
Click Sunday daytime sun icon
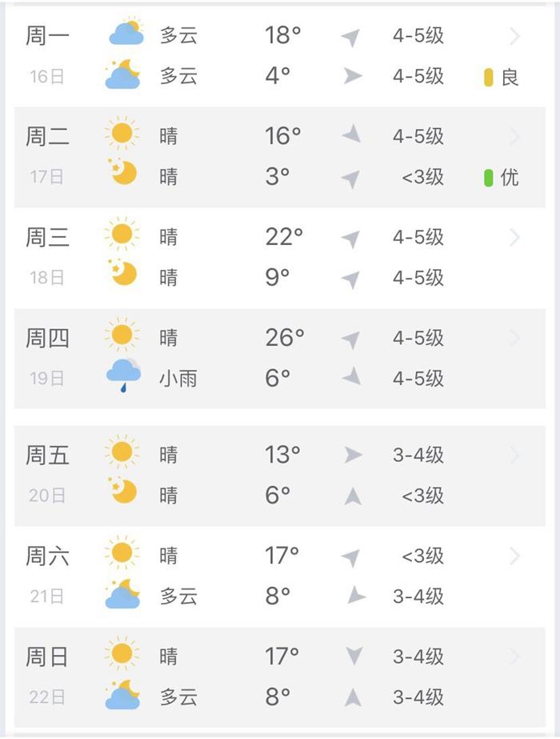click(x=122, y=653)
